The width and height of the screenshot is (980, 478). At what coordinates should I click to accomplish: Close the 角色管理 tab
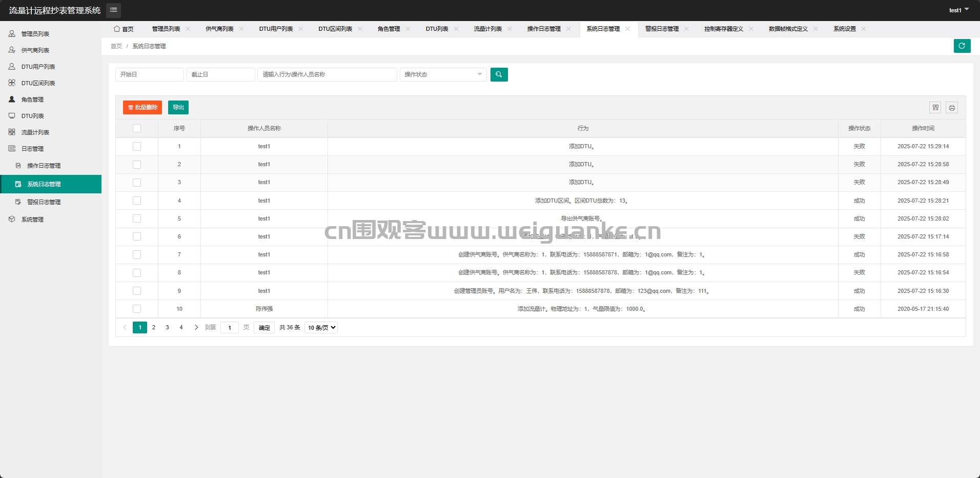(408, 29)
